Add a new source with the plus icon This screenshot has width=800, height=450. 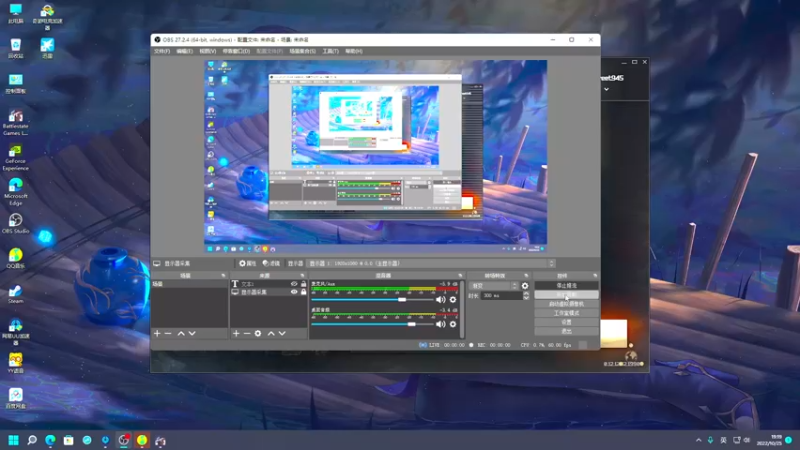pyautogui.click(x=236, y=333)
